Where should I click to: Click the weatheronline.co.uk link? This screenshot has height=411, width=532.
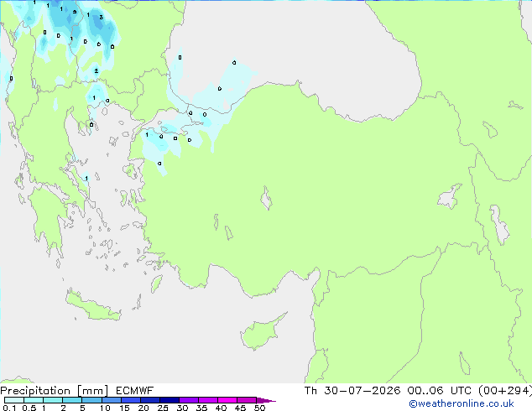462,403
